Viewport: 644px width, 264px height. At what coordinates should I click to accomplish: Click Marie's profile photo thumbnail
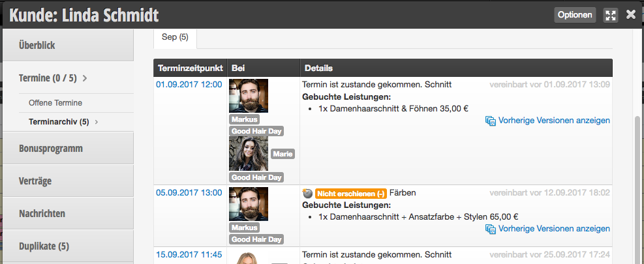click(x=249, y=154)
